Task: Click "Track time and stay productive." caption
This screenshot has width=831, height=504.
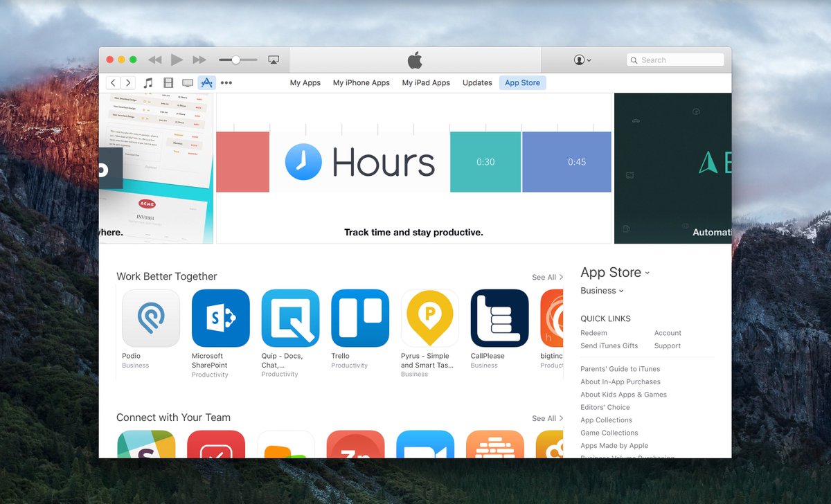Action: click(413, 233)
